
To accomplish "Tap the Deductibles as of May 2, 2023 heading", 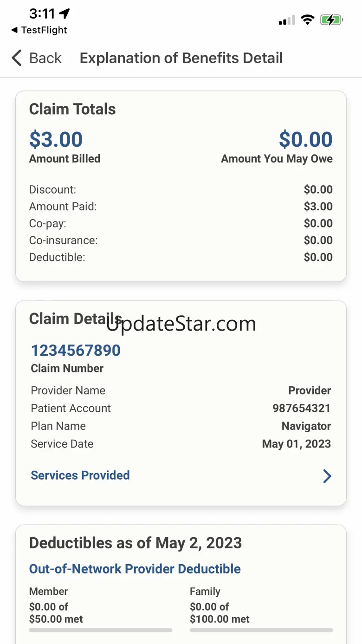I will click(x=136, y=543).
